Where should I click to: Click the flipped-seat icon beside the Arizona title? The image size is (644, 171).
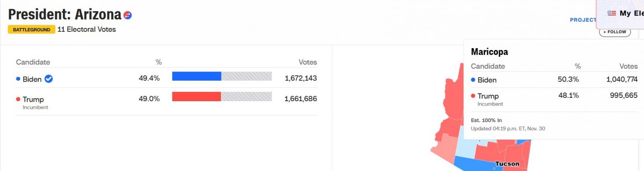[128, 15]
